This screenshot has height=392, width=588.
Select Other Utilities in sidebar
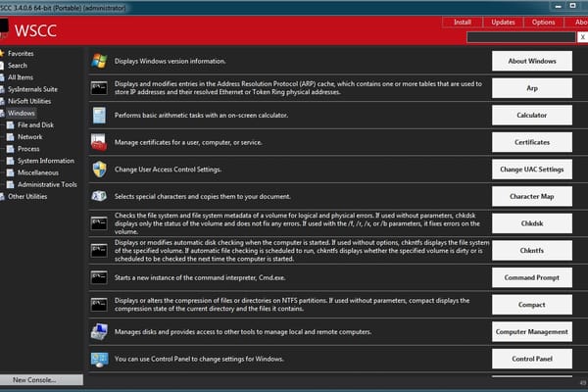pyautogui.click(x=27, y=197)
